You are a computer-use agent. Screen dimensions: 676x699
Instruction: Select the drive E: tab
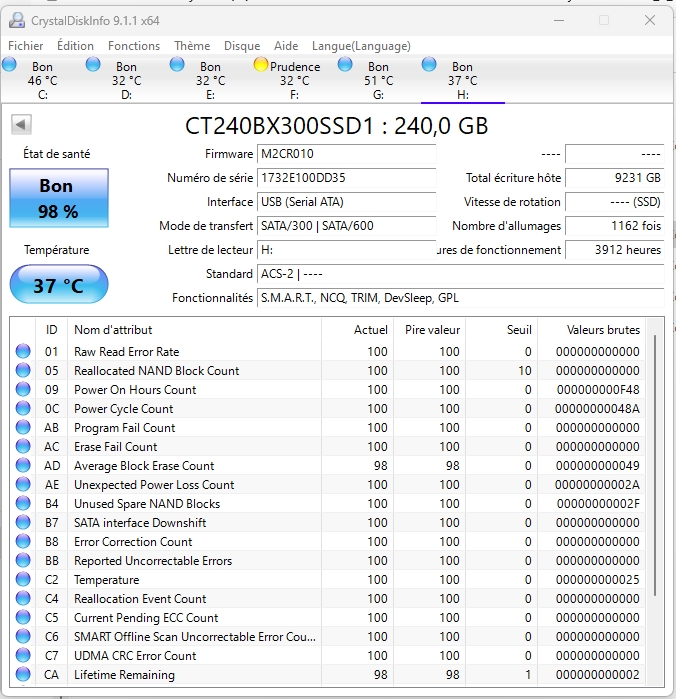[x=210, y=81]
